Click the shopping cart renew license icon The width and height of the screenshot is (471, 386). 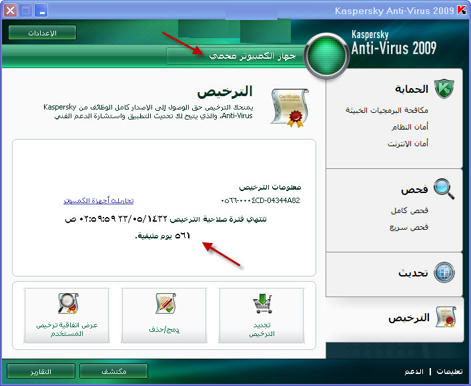262,303
